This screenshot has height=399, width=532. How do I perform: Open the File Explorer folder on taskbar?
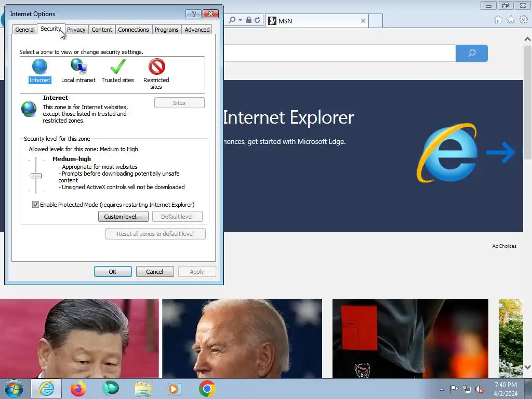143,389
